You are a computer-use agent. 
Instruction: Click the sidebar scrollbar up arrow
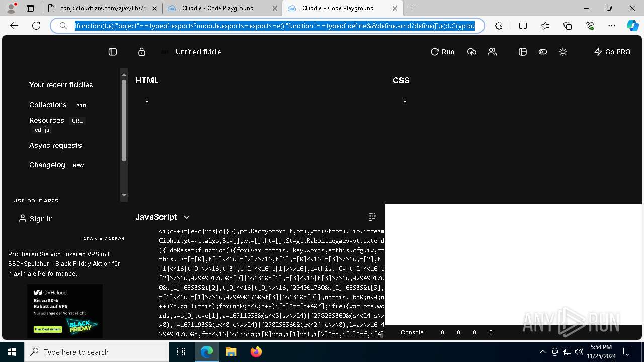(x=124, y=74)
